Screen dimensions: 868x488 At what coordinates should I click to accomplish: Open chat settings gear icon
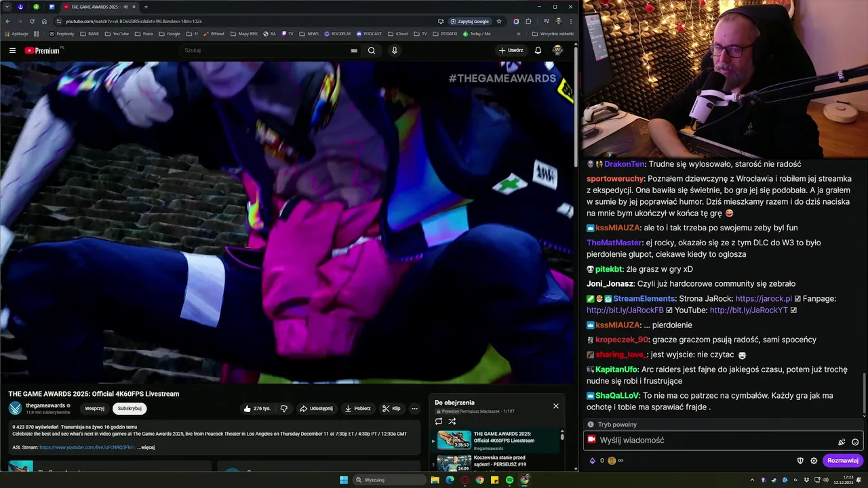tap(814, 461)
